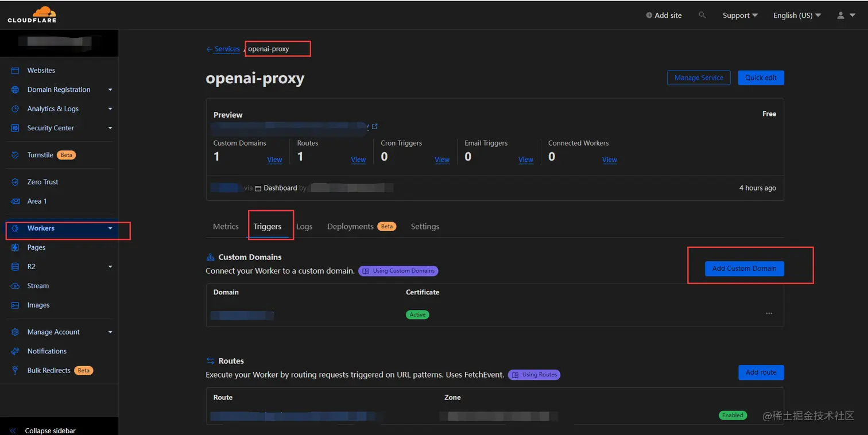Click the Manage Account gear icon
The image size is (868, 435).
(x=15, y=332)
